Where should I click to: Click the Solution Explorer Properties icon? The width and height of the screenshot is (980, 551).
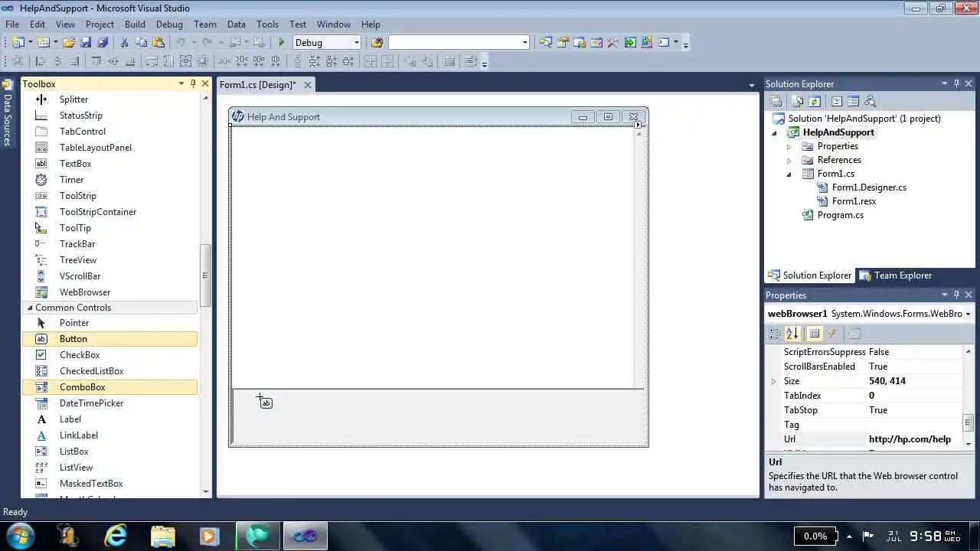[776, 101]
